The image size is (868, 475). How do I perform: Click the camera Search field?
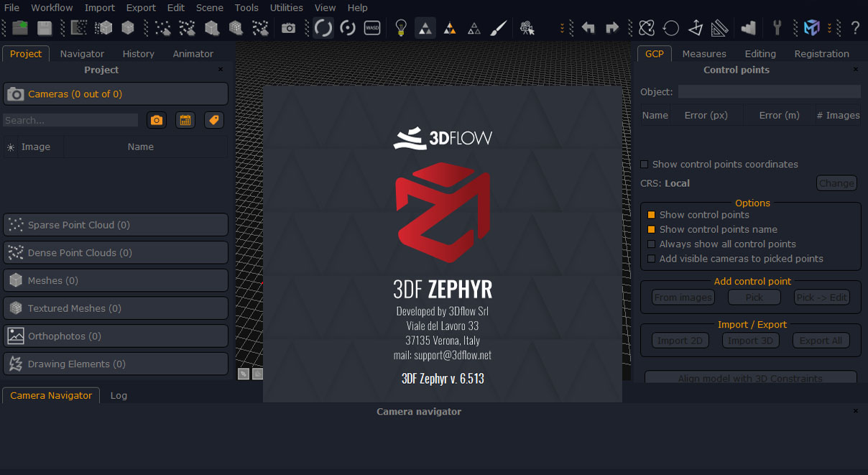pos(70,120)
